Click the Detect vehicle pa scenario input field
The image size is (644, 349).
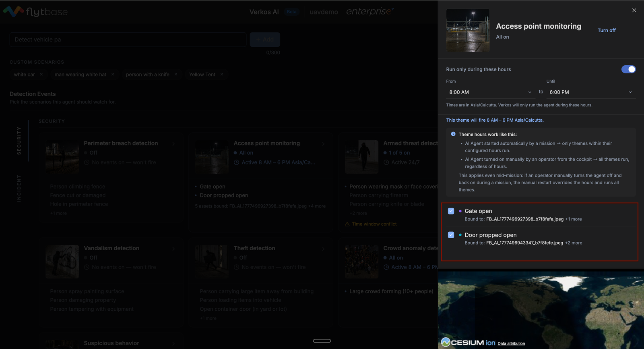click(x=128, y=39)
